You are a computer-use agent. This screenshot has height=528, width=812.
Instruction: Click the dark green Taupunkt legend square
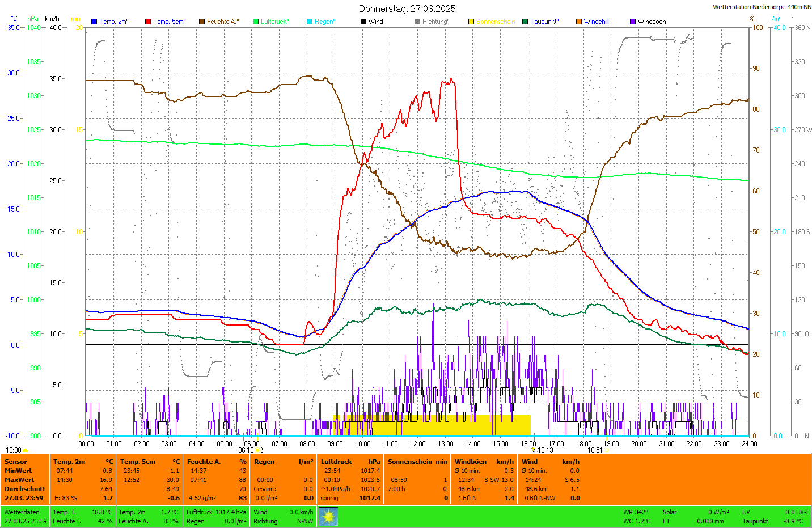coord(525,22)
